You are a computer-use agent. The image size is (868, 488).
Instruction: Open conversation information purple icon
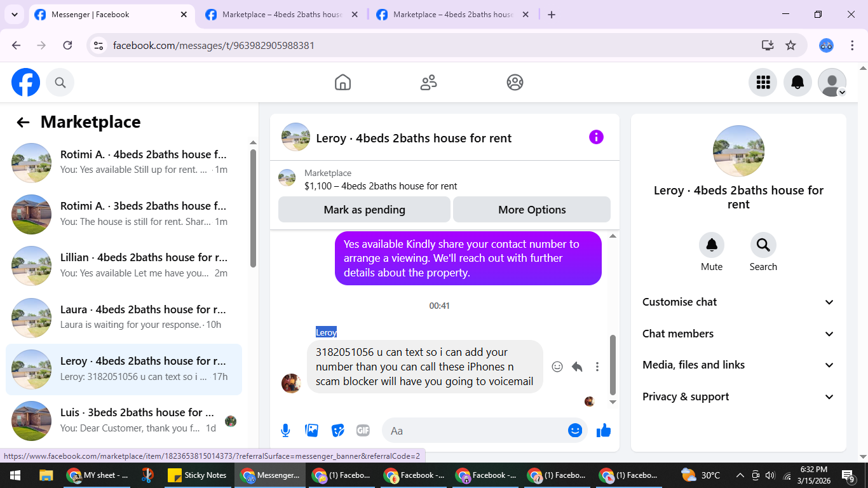pyautogui.click(x=596, y=137)
